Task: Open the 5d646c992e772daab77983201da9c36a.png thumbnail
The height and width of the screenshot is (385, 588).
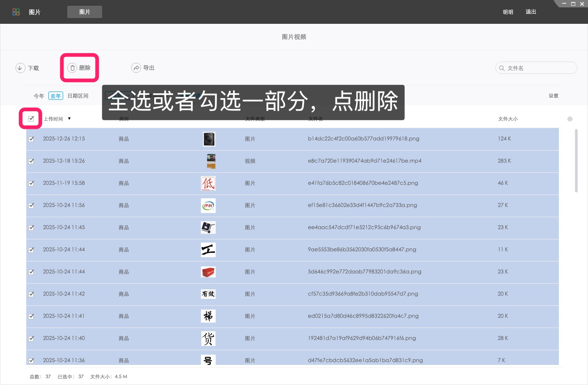Action: pyautogui.click(x=208, y=272)
